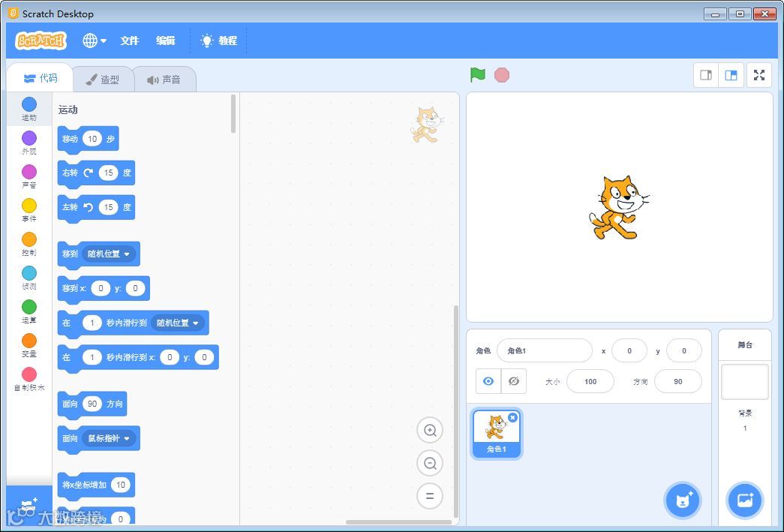
Task: Click the 方向 direction field
Action: pyautogui.click(x=678, y=381)
